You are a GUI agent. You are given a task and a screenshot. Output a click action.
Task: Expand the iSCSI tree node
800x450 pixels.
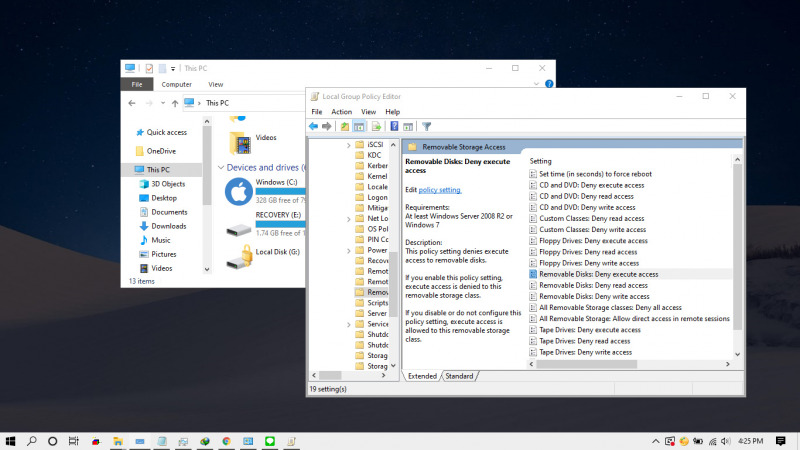coord(348,145)
